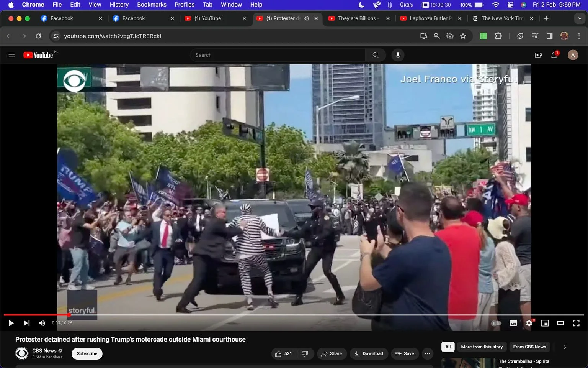Skip to next video

(27, 323)
